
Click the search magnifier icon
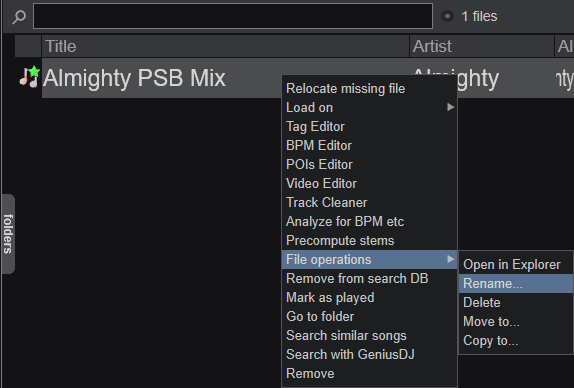point(19,16)
